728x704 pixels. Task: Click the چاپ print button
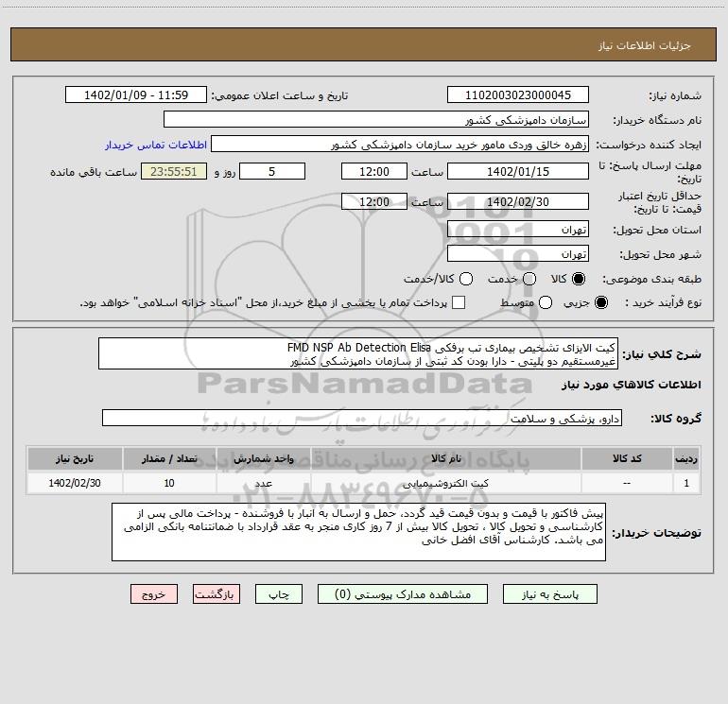click(279, 594)
